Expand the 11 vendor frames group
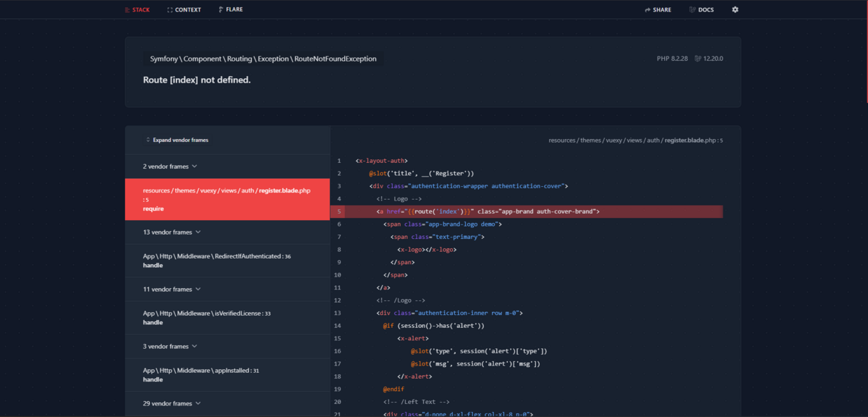Image resolution: width=868 pixels, height=417 pixels. tap(197, 290)
